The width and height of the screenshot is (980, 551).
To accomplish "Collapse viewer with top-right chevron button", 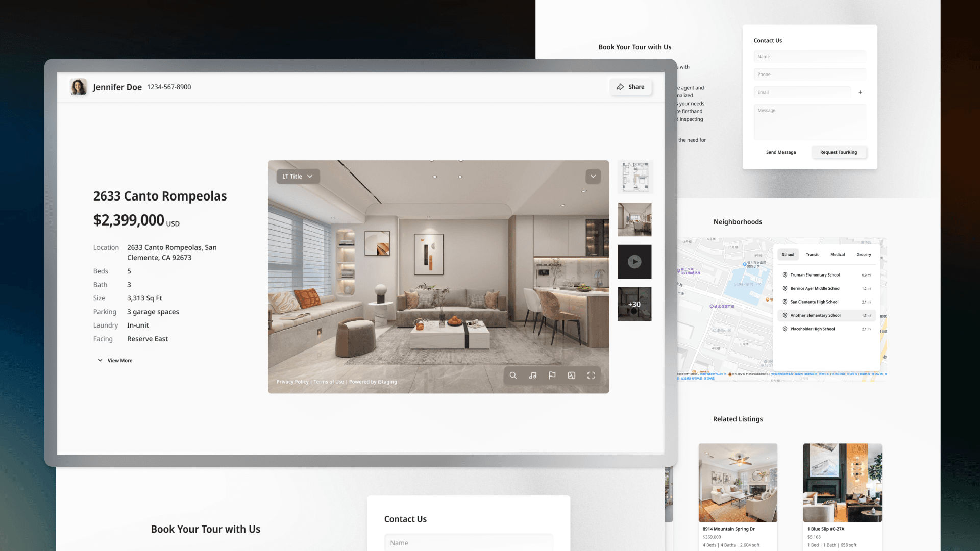I will (593, 176).
